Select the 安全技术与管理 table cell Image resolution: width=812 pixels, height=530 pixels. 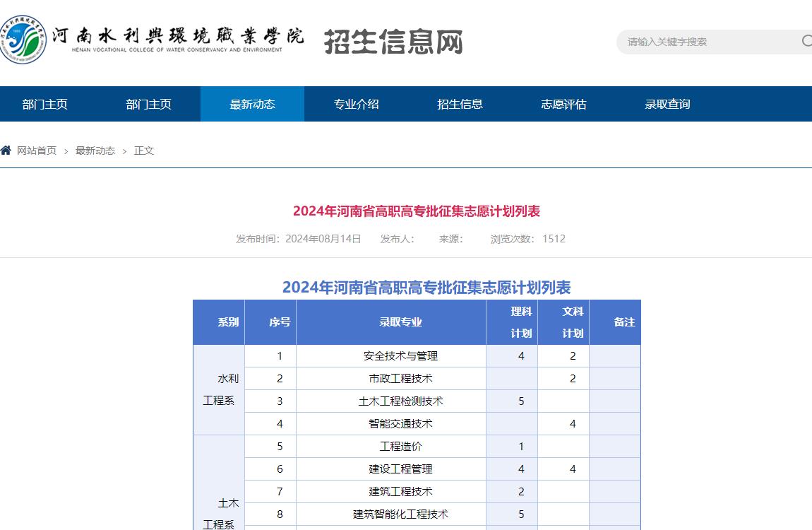pos(400,356)
